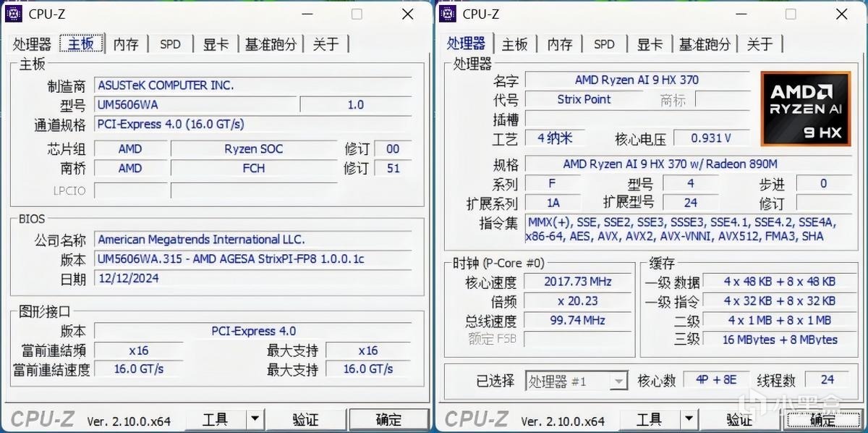Screen dimensions: 868x433
Task: Click 验证 button in right window
Action: (739, 419)
